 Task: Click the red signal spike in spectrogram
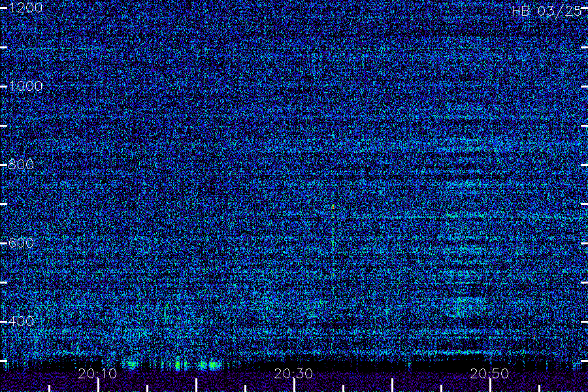[x=333, y=207]
